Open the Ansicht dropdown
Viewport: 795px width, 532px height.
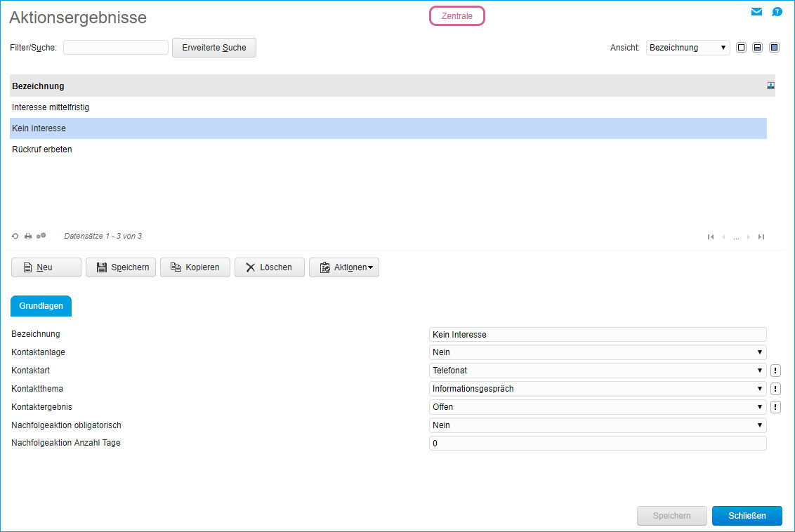click(688, 48)
